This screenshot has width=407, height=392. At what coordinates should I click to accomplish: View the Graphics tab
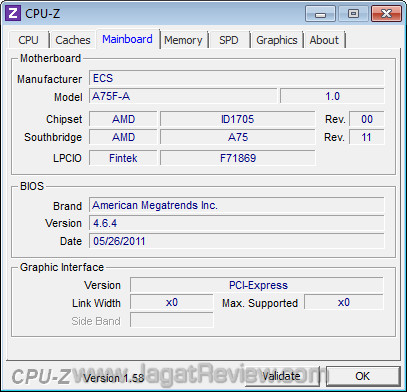click(277, 40)
